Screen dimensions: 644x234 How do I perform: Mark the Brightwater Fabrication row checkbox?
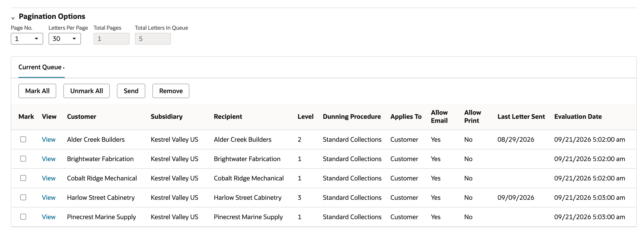(x=23, y=159)
